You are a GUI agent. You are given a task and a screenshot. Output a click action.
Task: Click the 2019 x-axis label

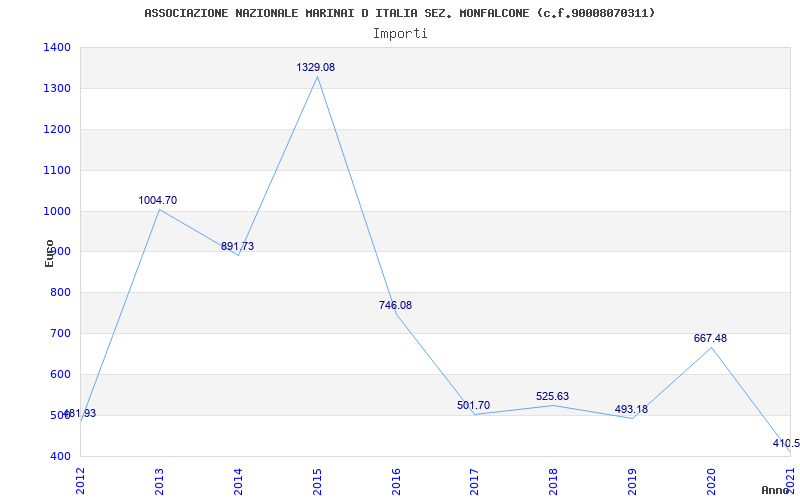(632, 481)
